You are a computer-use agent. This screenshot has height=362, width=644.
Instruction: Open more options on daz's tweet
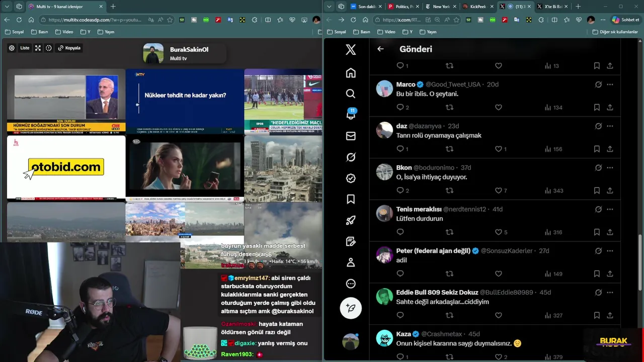coord(610,126)
